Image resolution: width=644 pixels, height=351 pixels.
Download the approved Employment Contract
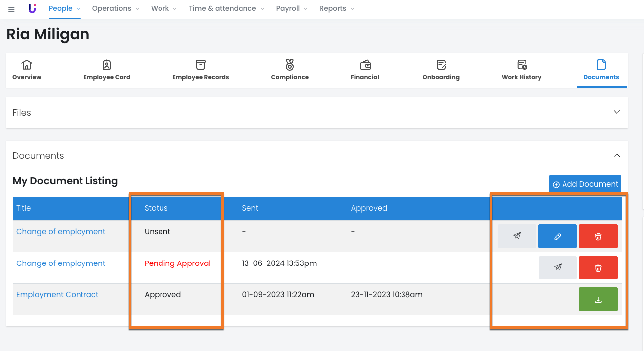click(x=598, y=299)
